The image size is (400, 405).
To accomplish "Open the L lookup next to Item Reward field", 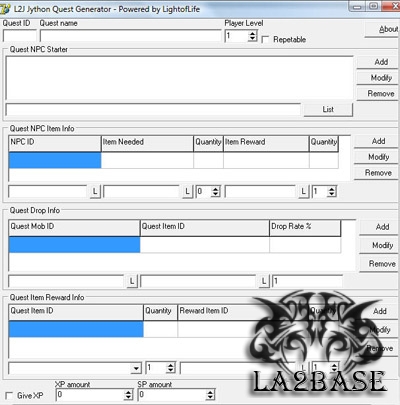I will point(303,192).
